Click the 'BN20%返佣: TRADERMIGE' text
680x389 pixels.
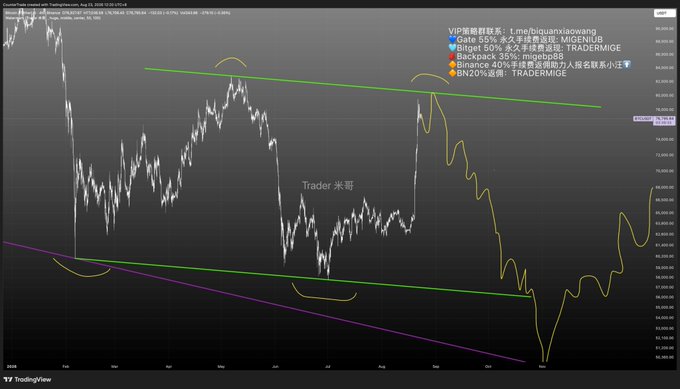(x=511, y=73)
